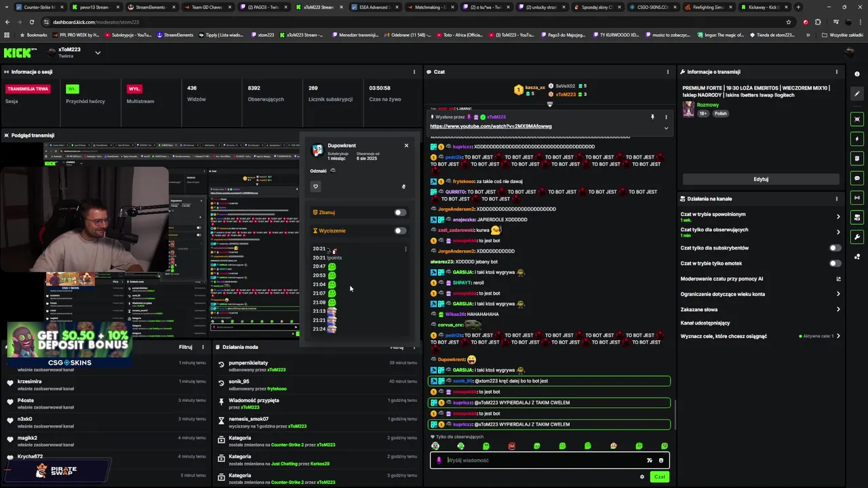Click the three-dots cluster sidebar icon
868x488 pixels.
[857, 257]
